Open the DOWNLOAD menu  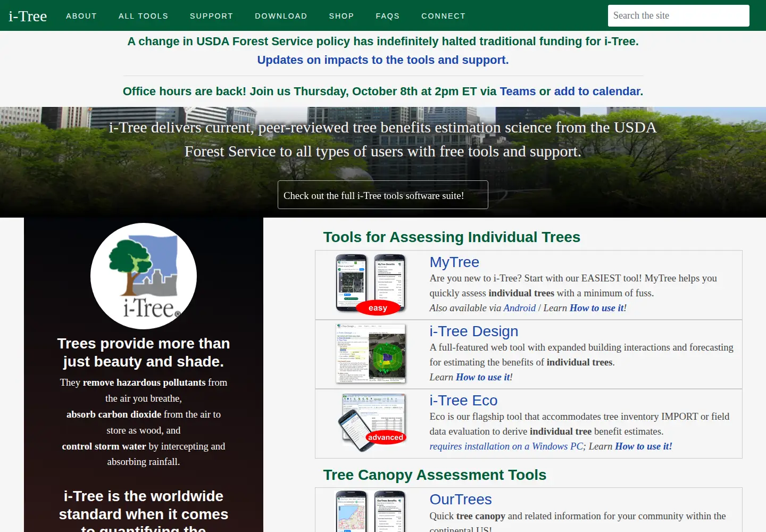281,16
